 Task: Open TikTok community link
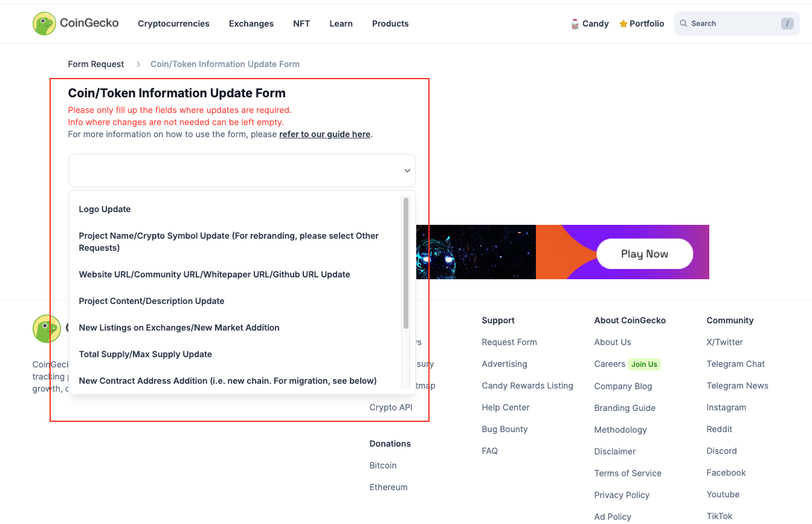(720, 516)
